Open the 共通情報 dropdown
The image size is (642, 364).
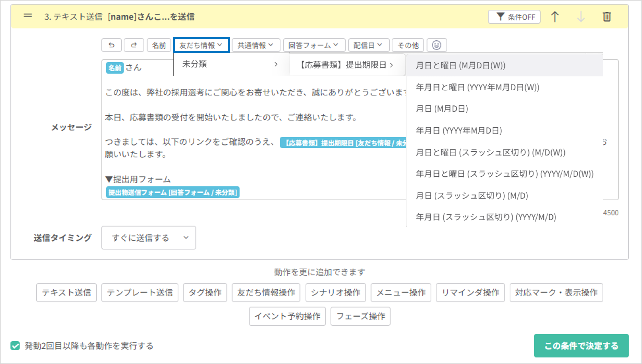pyautogui.click(x=255, y=45)
